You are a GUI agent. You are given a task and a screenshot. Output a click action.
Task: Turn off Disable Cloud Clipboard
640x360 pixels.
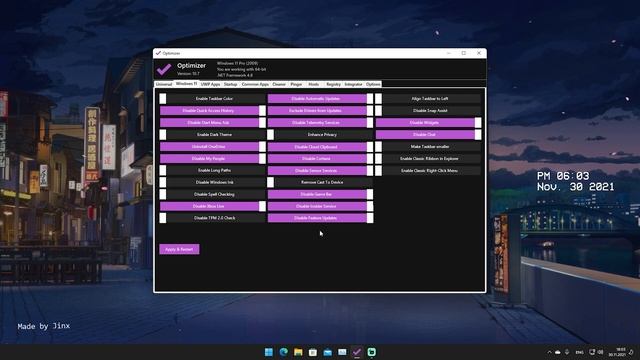pos(320,147)
